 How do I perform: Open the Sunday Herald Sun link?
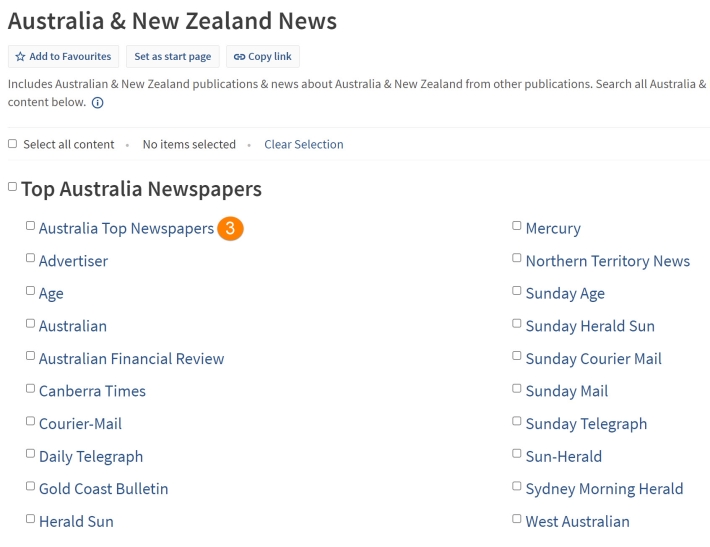590,326
